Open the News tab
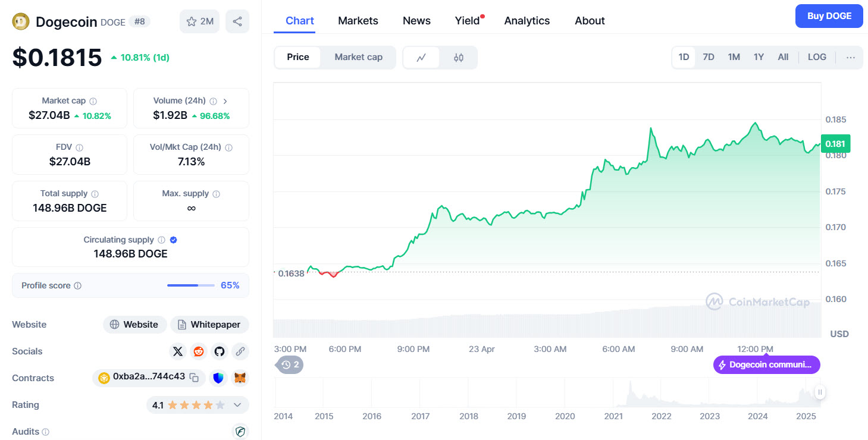The width and height of the screenshot is (868, 440). [x=416, y=21]
